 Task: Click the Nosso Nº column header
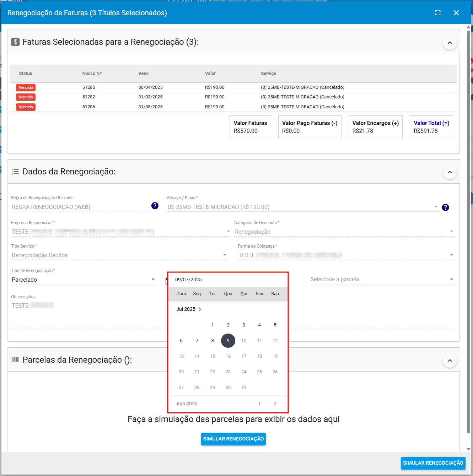coord(92,74)
